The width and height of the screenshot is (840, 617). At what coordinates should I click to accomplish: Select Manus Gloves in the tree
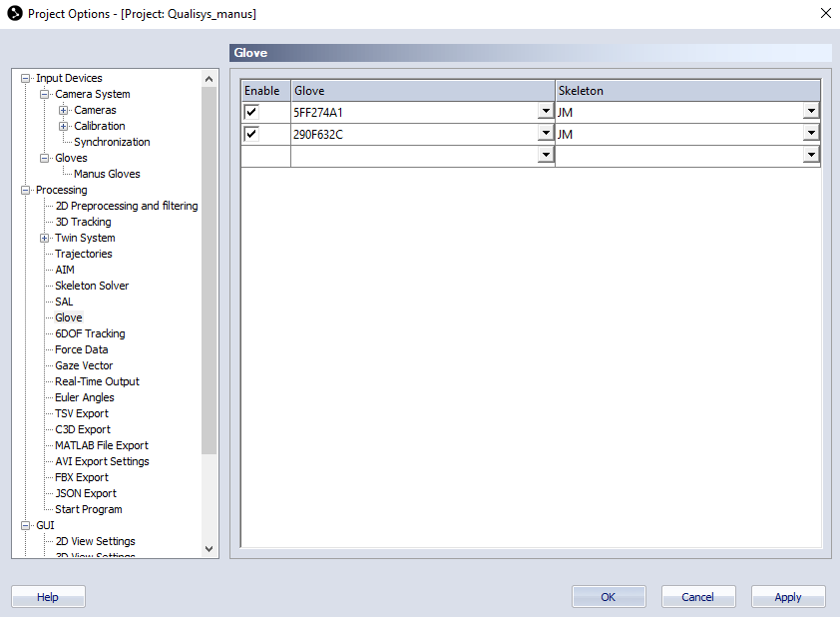[x=107, y=174]
